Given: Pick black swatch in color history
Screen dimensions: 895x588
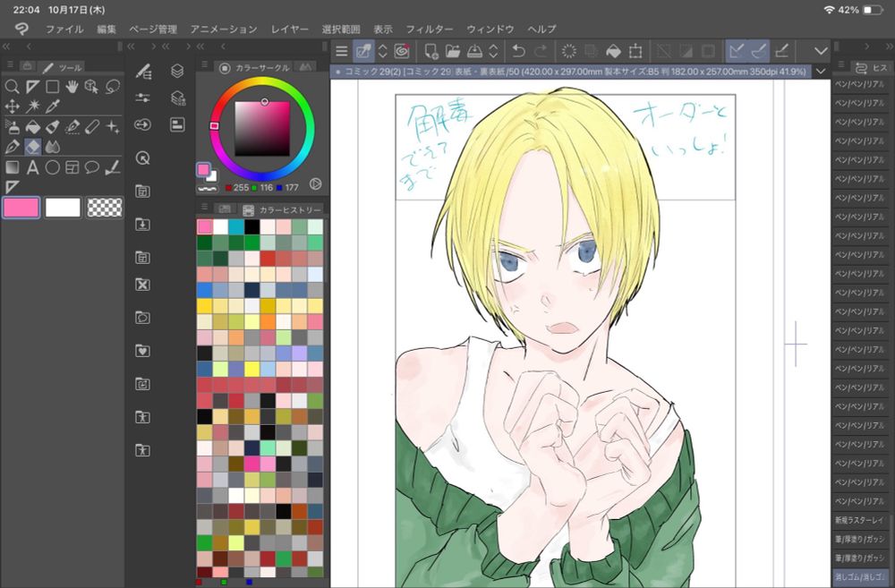Looking at the screenshot, I should 251,227.
